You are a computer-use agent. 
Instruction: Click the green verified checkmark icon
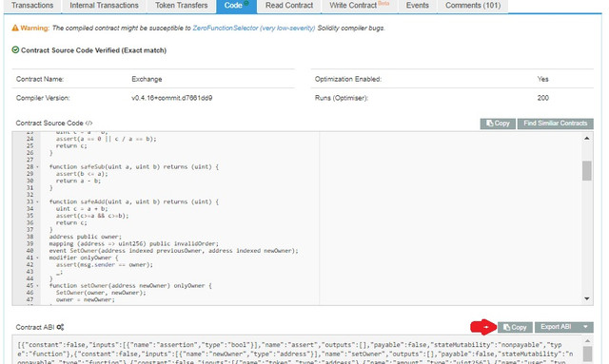tap(15, 50)
